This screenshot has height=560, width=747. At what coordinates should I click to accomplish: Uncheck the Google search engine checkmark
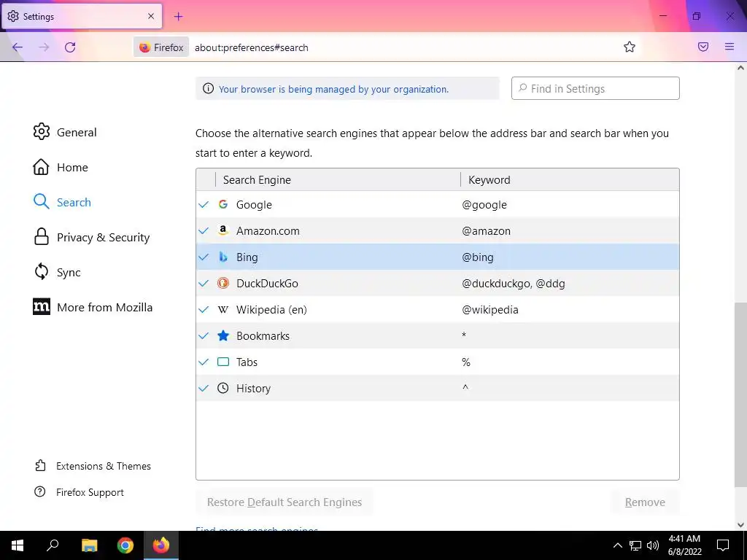click(x=204, y=205)
